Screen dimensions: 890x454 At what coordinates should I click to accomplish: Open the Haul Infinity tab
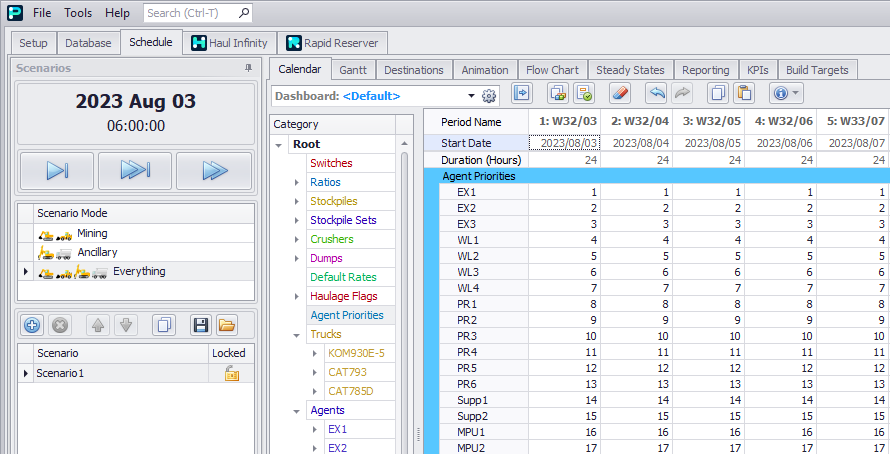[229, 43]
